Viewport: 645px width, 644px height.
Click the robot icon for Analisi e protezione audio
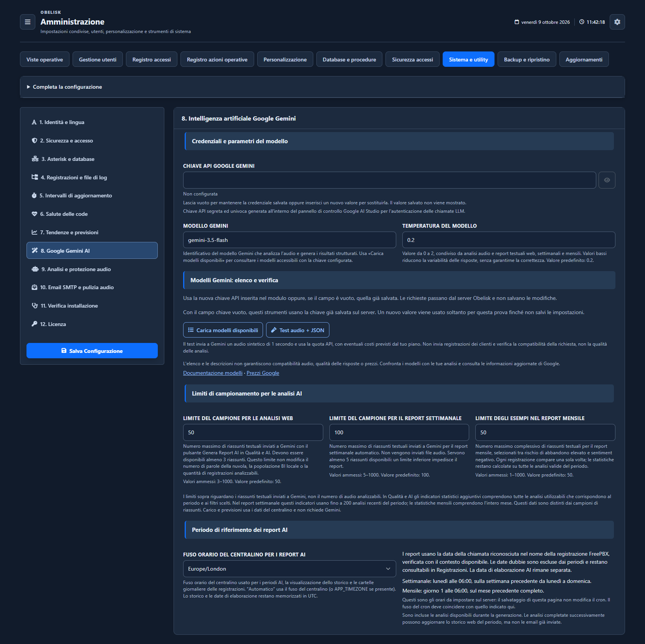pyautogui.click(x=35, y=269)
